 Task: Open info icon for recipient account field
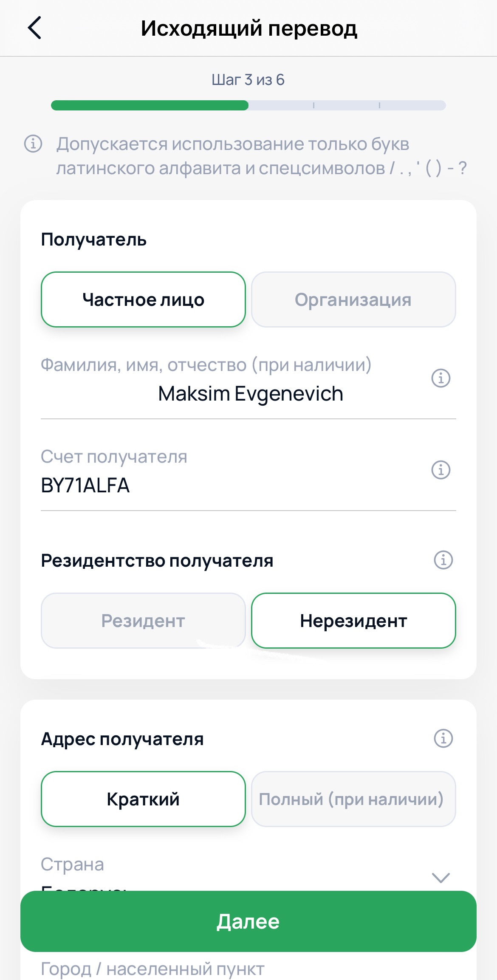441,470
